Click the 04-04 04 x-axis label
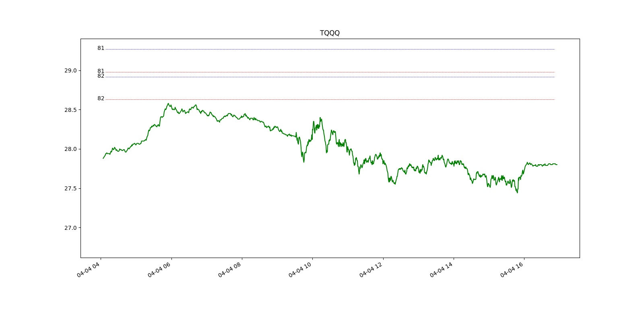 88,270
